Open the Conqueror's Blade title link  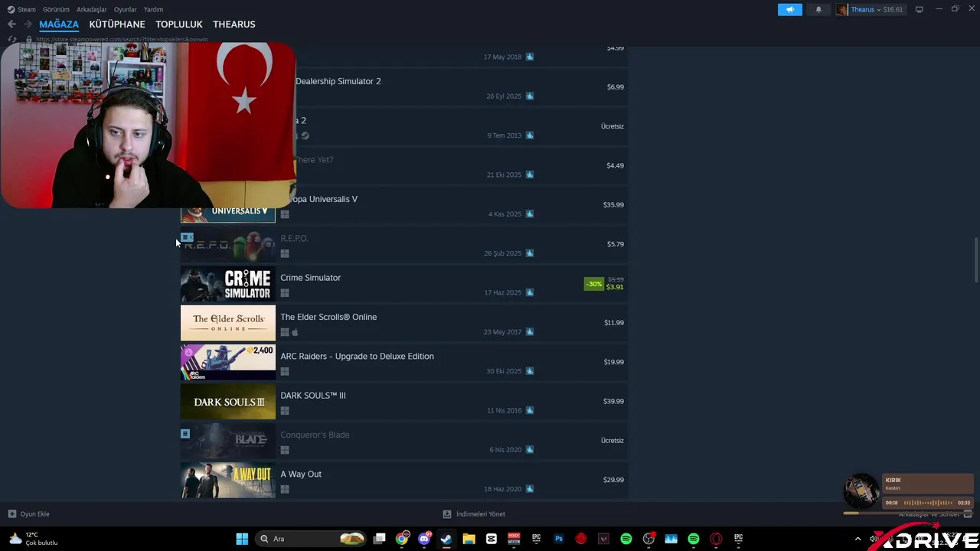315,435
